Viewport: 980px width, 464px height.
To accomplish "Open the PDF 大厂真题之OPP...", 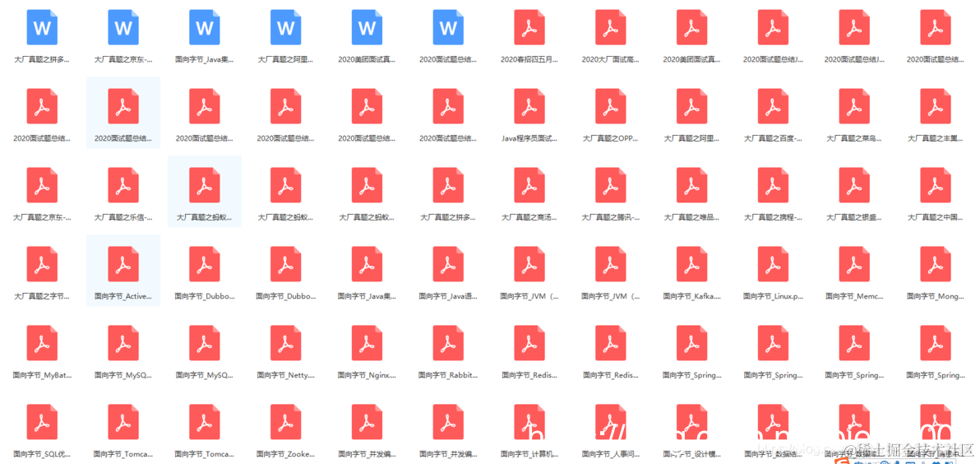I will [x=611, y=106].
